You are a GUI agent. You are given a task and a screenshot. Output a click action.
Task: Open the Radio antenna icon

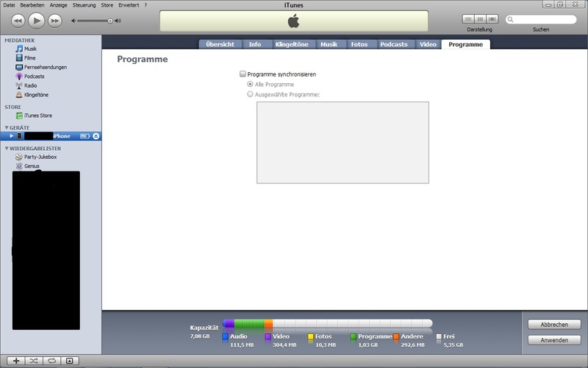[19, 85]
